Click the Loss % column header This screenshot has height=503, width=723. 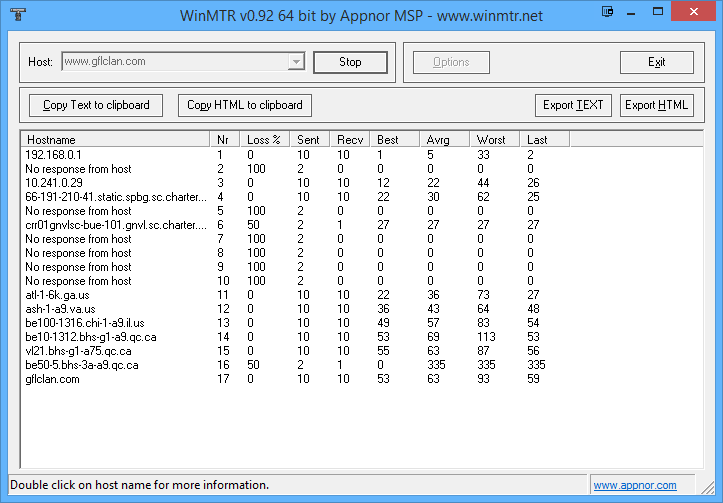pos(265,140)
